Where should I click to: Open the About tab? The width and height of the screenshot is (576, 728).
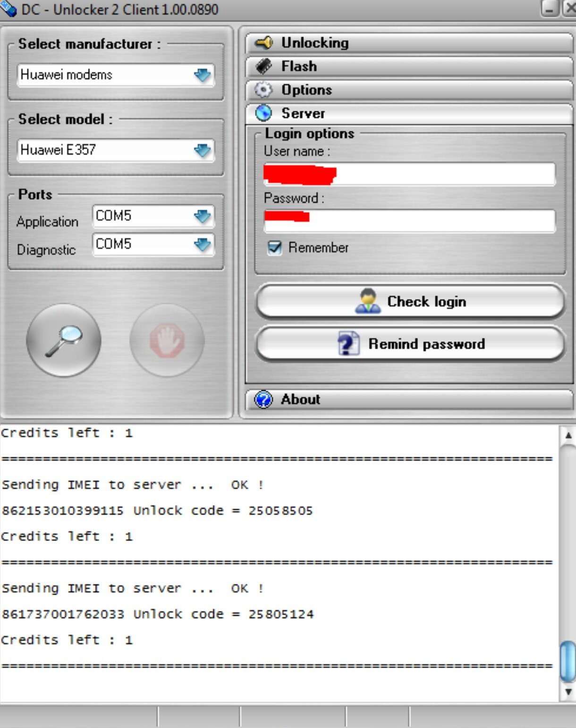click(x=401, y=399)
